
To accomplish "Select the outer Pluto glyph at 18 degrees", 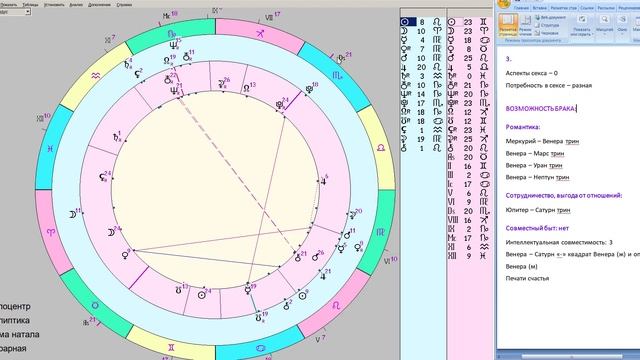I will pyautogui.click(x=310, y=89).
